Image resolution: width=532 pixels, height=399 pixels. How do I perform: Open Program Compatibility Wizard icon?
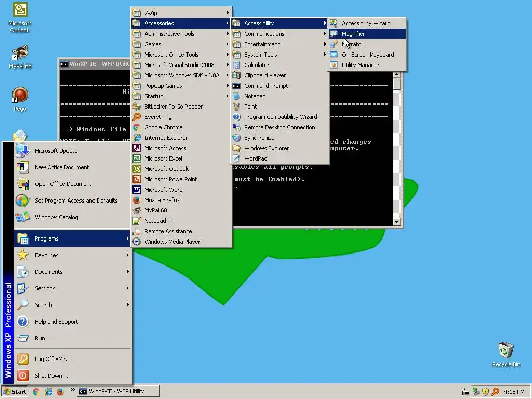click(x=236, y=117)
